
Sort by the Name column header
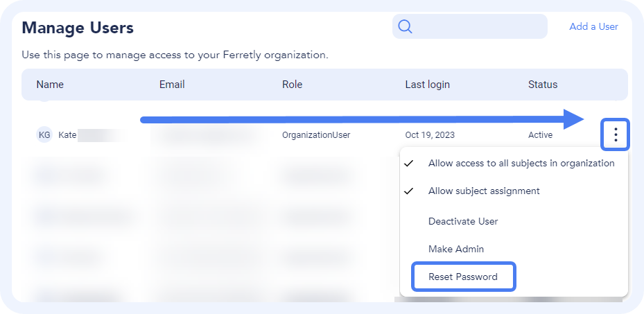pos(50,85)
